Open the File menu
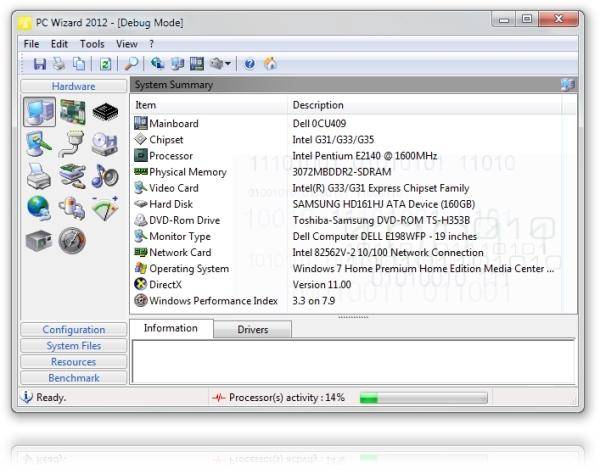The height and width of the screenshot is (472, 600). (31, 44)
